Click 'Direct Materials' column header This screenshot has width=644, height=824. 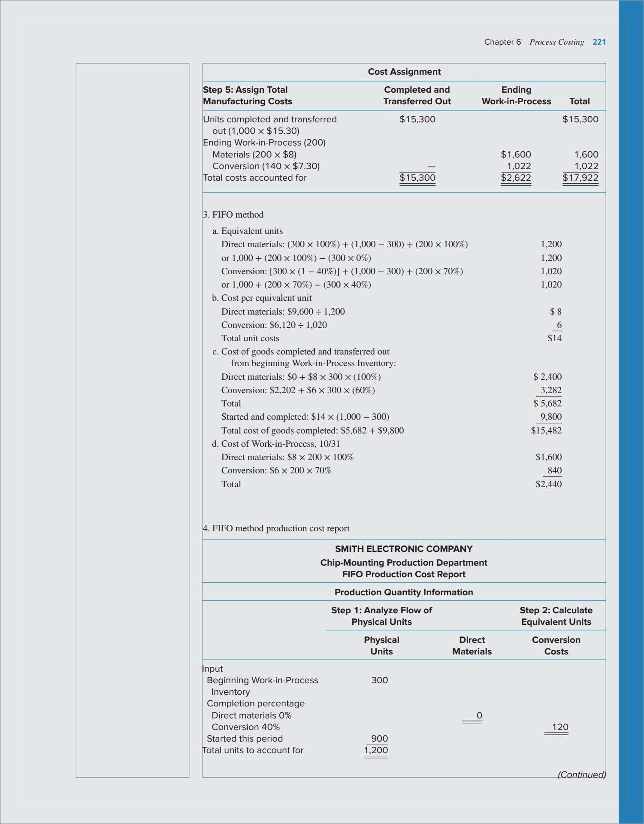(472, 645)
